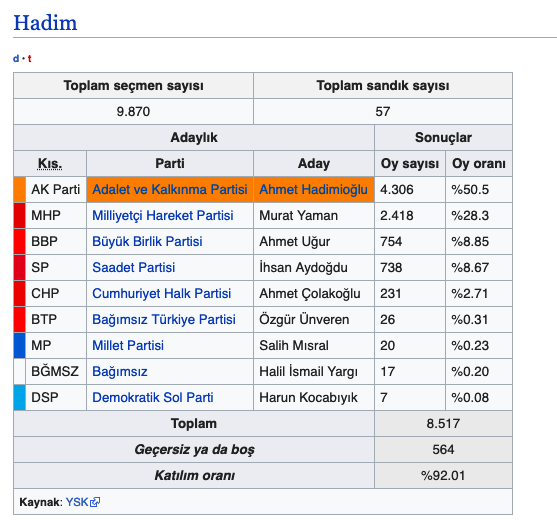557x531 pixels.
Task: Select the turnout value %92.01
Action: tap(443, 475)
